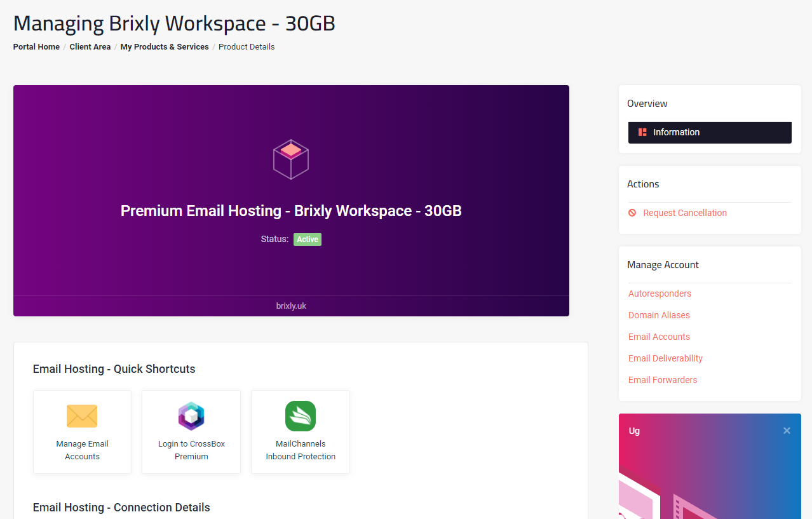Click the green Active status badge
Image resolution: width=812 pixels, height=519 pixels.
click(308, 239)
